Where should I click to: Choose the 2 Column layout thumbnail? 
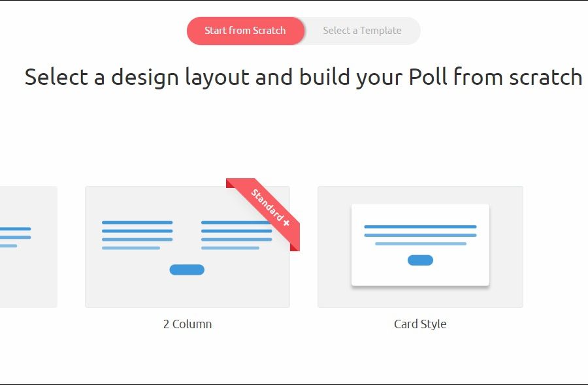187,247
